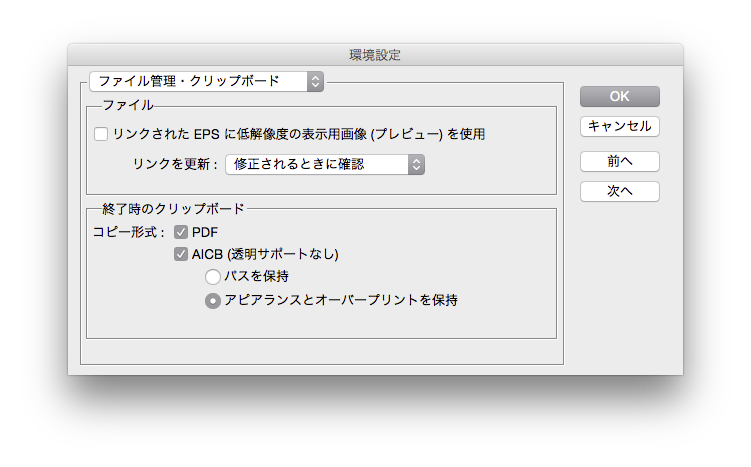The height and width of the screenshot is (467, 751).
Task: Click the 環境設定 dialog title
Action: (x=375, y=55)
